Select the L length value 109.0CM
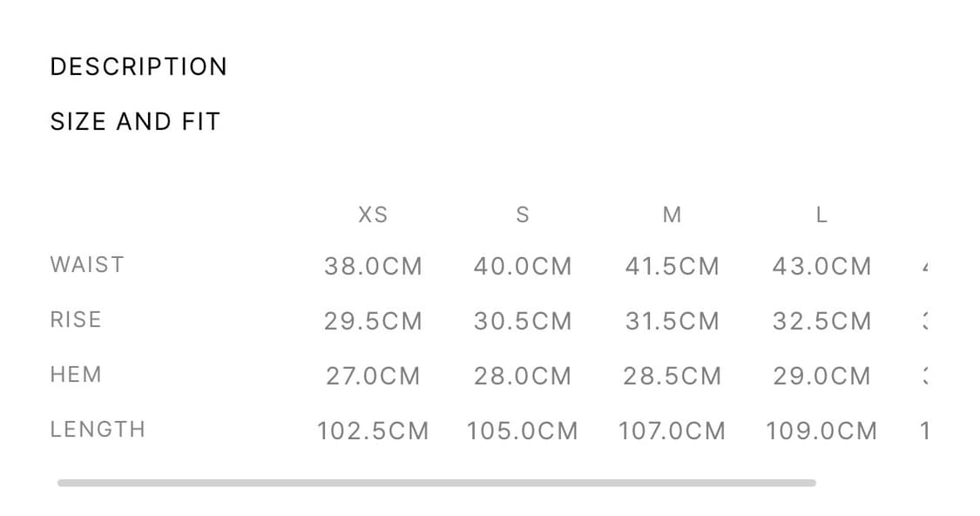 821,431
